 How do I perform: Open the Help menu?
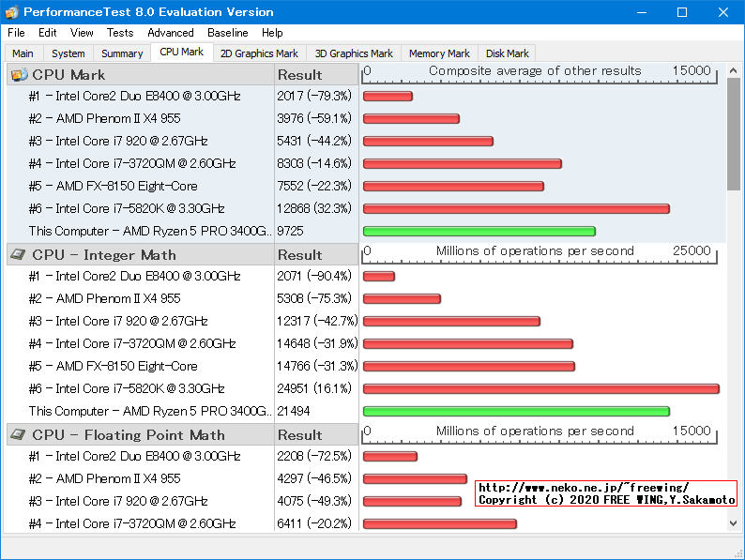[x=272, y=33]
